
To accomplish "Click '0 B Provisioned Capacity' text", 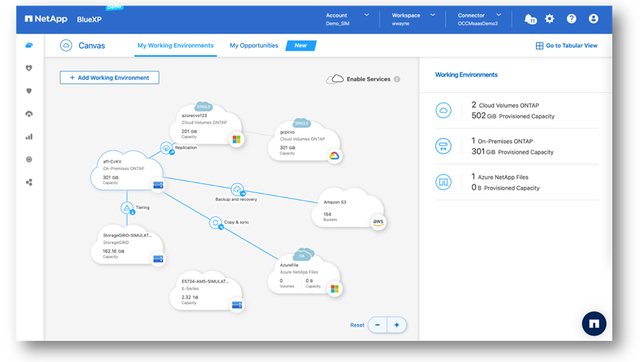I will click(x=505, y=188).
